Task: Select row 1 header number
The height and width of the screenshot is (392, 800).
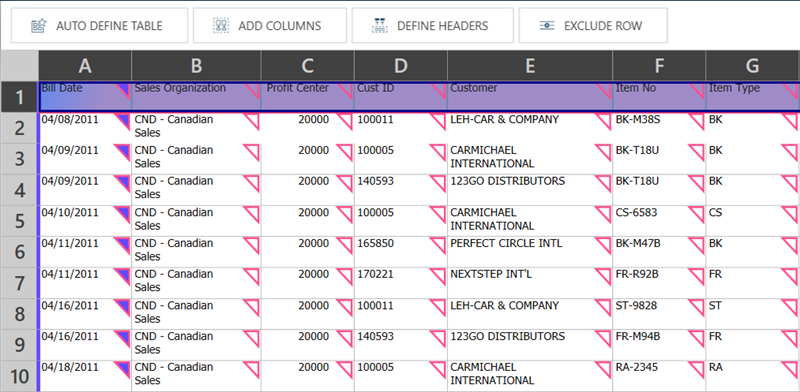Action: 19,96
